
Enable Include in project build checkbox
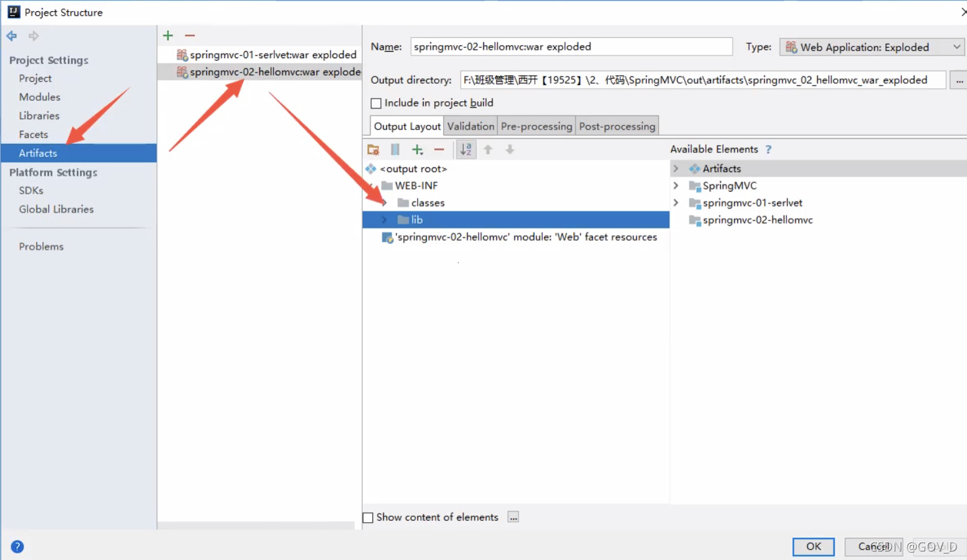(x=376, y=103)
